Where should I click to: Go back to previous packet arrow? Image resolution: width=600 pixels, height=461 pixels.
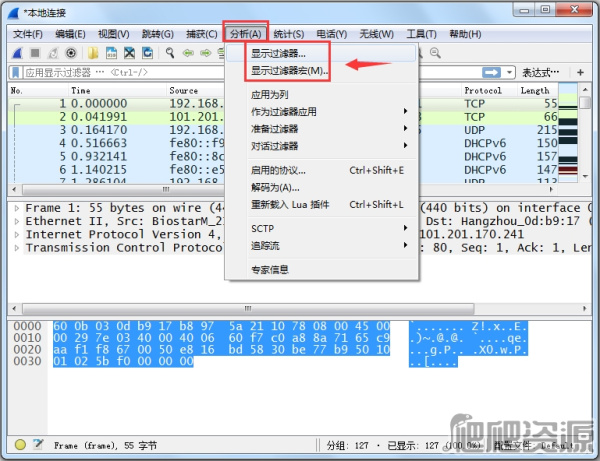pos(188,53)
